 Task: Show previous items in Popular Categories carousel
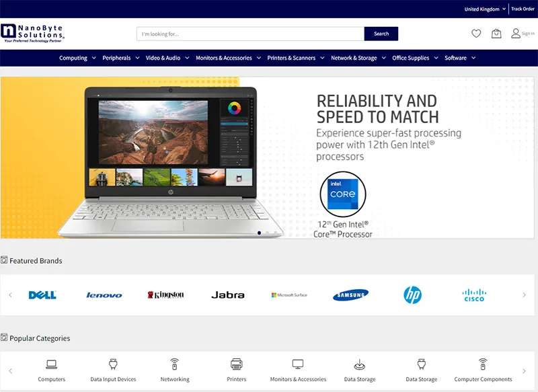pyautogui.click(x=11, y=371)
